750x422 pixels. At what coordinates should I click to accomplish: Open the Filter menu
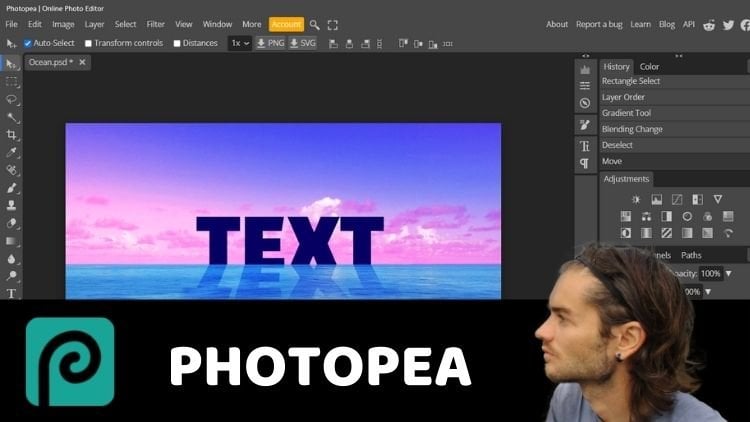tap(156, 24)
